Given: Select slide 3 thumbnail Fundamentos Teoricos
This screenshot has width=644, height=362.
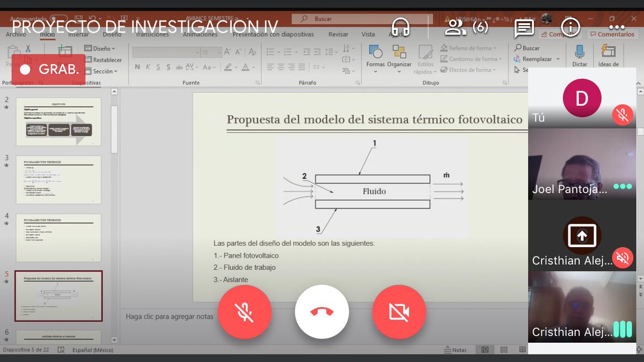Looking at the screenshot, I should [x=58, y=180].
